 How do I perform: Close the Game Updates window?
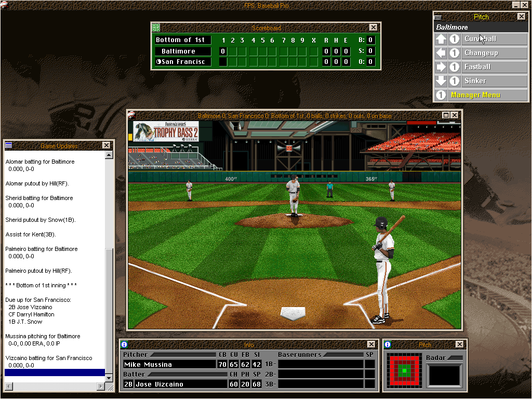(106, 145)
